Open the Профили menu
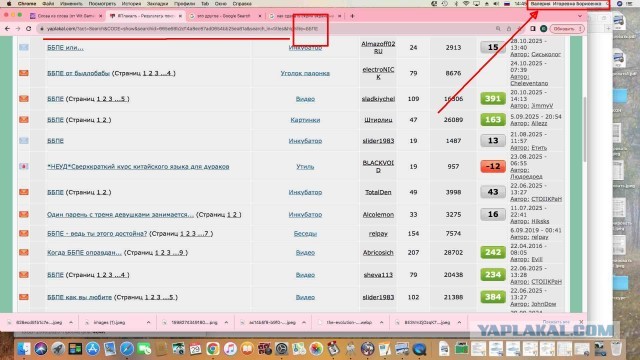The image size is (640, 360). click(x=184, y=3)
